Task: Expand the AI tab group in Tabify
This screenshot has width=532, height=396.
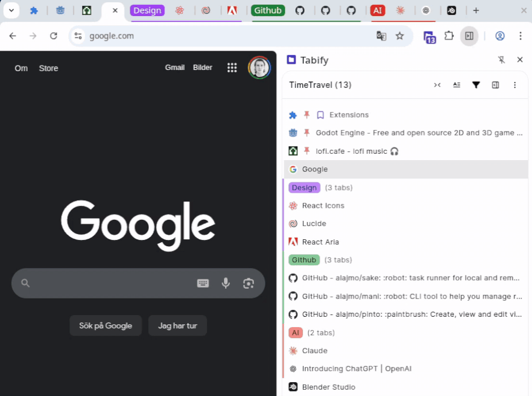Action: [295, 332]
